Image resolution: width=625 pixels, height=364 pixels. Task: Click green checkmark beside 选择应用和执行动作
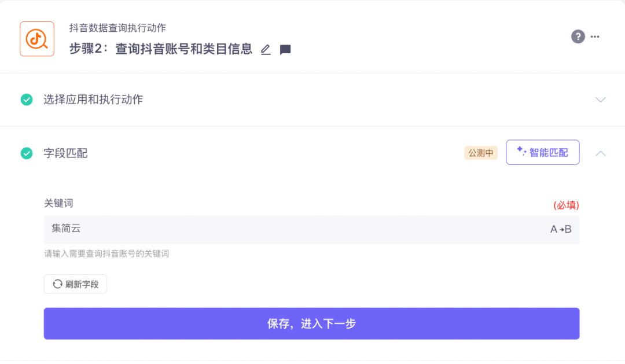coord(27,100)
